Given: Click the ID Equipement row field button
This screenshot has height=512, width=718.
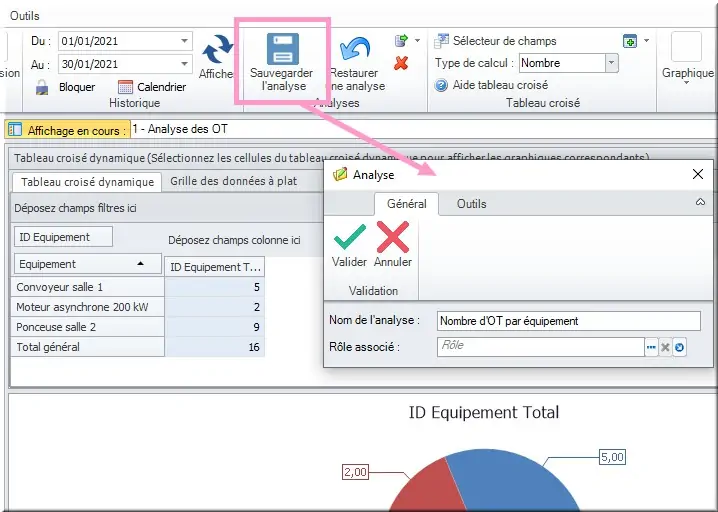Looking at the screenshot, I should click(x=63, y=237).
